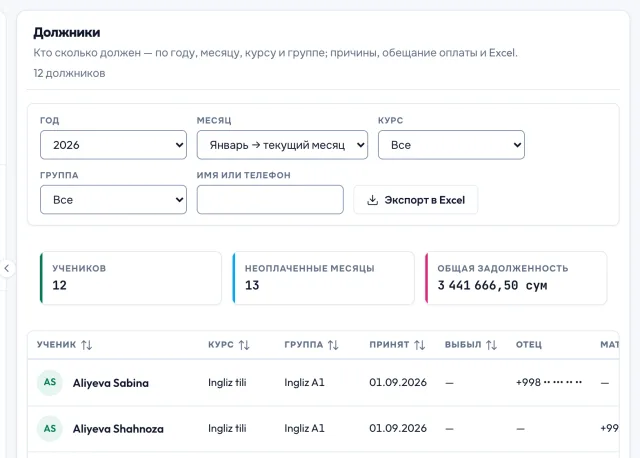Open the Год dropdown showing 2026
This screenshot has height=458, width=640.
[113, 145]
